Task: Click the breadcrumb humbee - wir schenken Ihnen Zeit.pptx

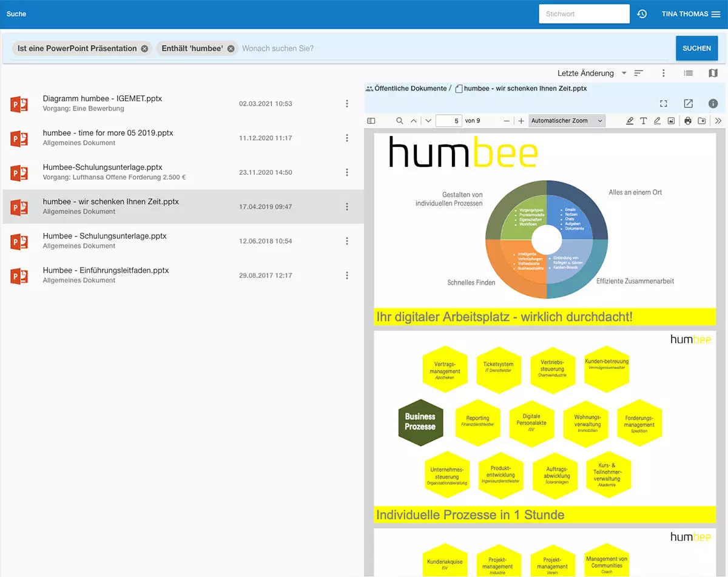Action: tap(525, 89)
